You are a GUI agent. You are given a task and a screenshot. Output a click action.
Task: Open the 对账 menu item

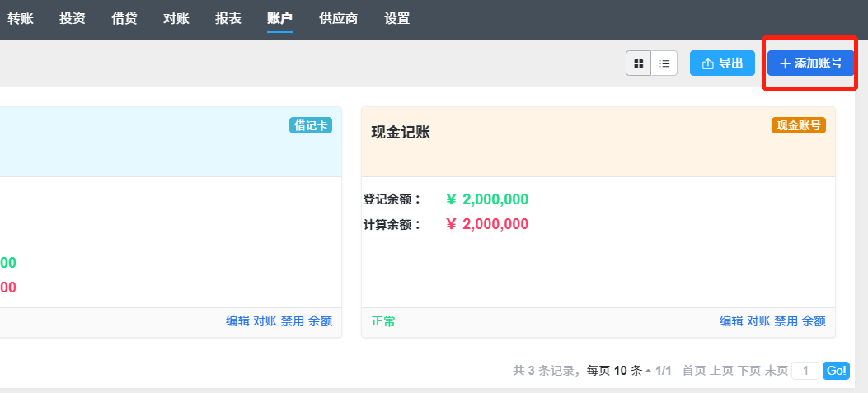pos(176,18)
